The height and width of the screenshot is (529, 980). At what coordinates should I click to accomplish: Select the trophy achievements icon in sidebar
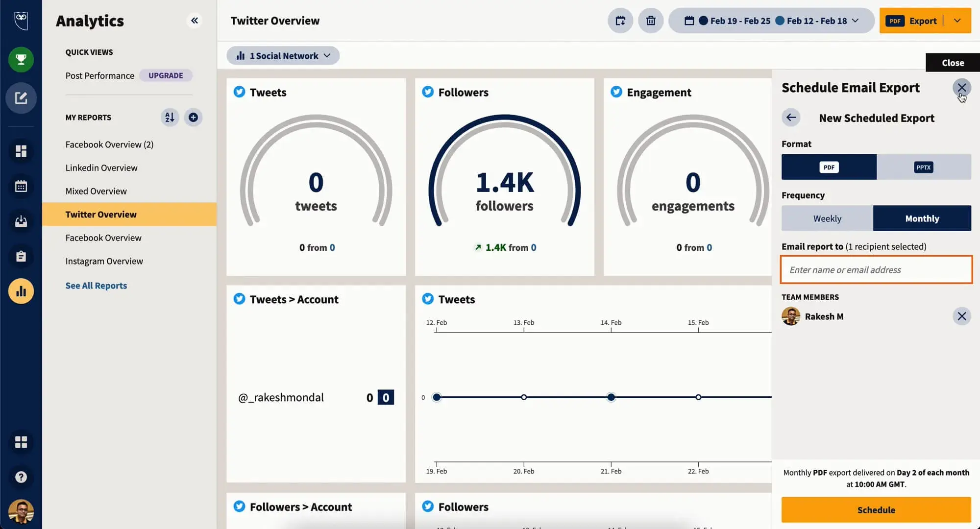[21, 59]
